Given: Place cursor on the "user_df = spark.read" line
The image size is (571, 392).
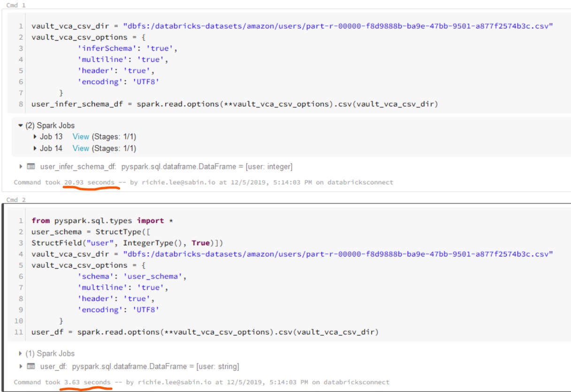Looking at the screenshot, I should (205, 332).
